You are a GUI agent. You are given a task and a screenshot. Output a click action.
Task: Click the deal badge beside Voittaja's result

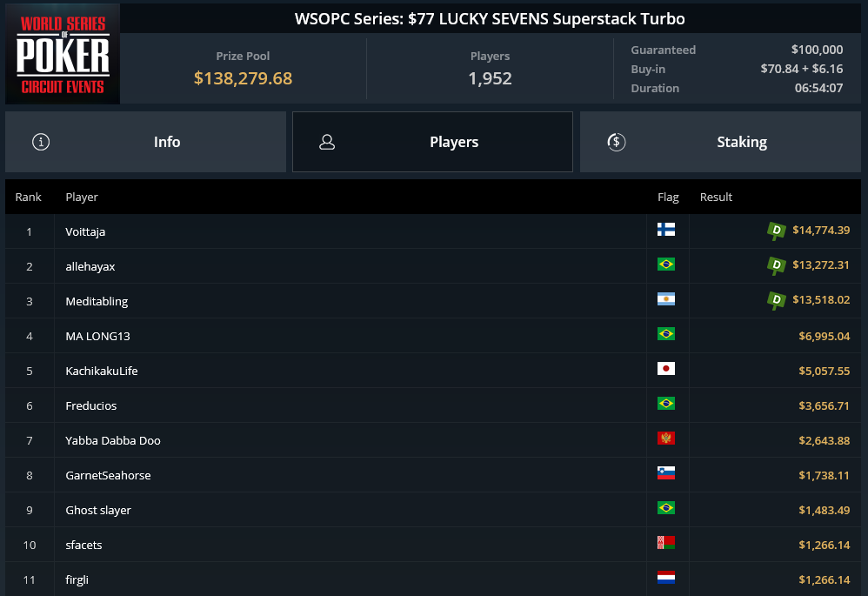point(776,231)
